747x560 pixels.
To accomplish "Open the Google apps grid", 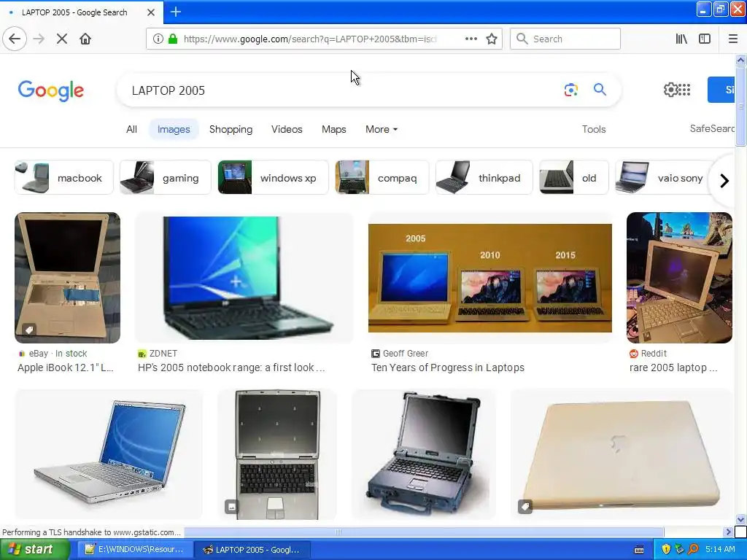I will [684, 90].
